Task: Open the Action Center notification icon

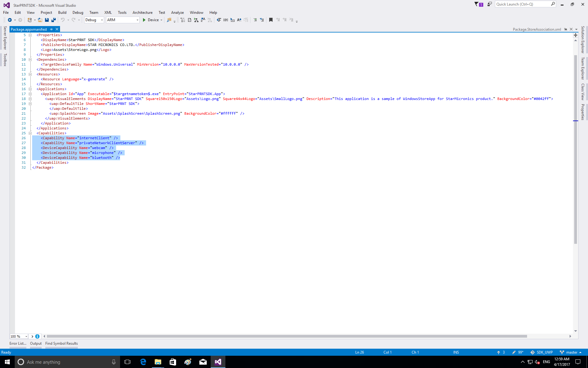Action: coord(578,362)
